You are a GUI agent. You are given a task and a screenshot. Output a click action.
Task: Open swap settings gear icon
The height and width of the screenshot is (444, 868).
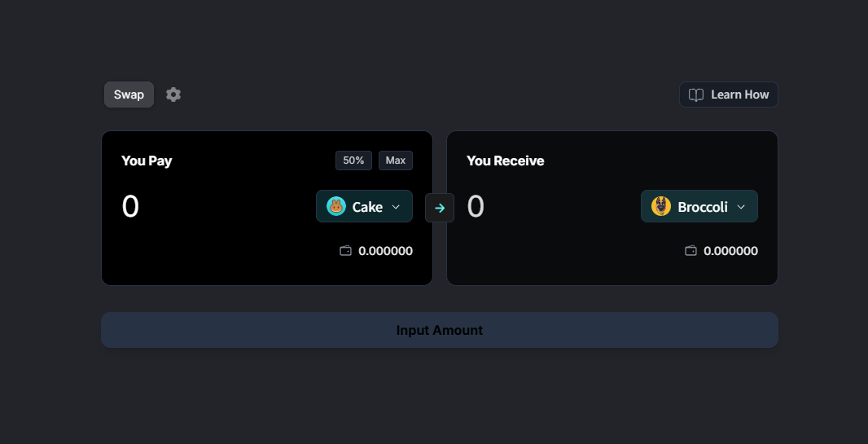[173, 95]
